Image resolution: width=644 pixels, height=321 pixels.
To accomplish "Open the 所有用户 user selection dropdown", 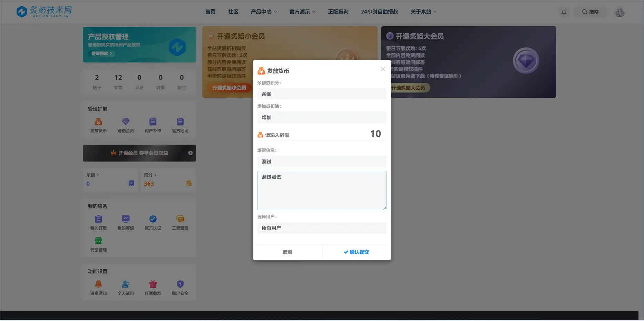I will click(x=321, y=228).
